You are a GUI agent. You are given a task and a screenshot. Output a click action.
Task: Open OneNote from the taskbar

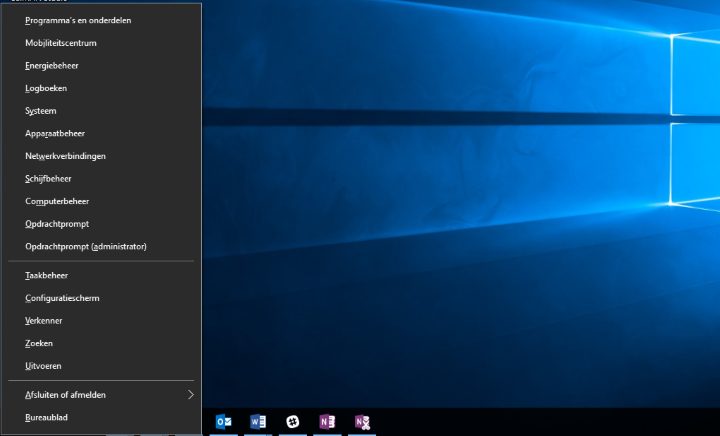tap(327, 422)
